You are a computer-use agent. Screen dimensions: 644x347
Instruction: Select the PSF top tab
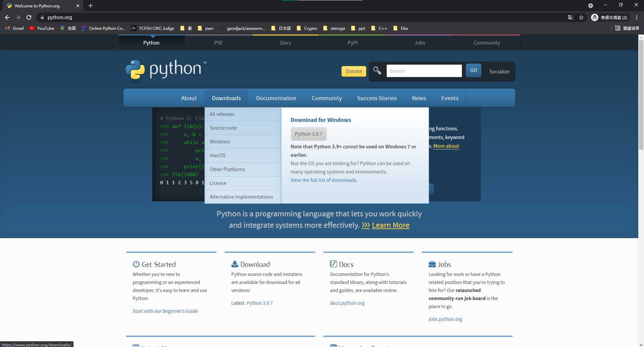218,43
